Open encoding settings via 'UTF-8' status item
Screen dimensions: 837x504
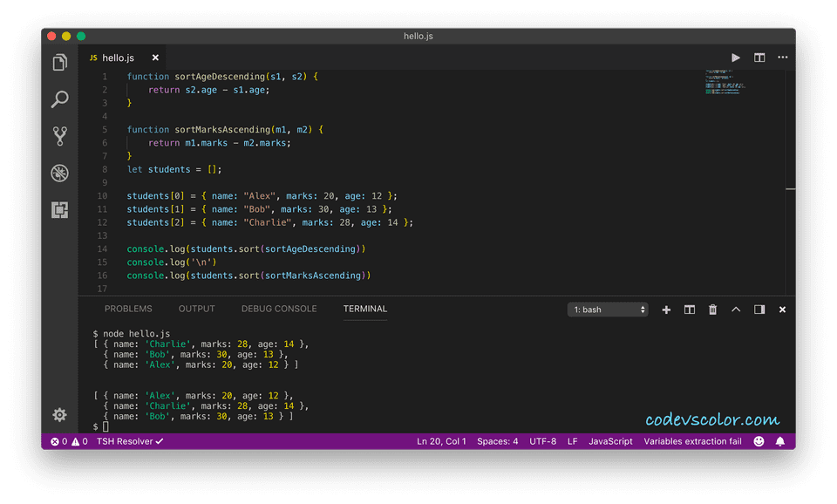(542, 441)
